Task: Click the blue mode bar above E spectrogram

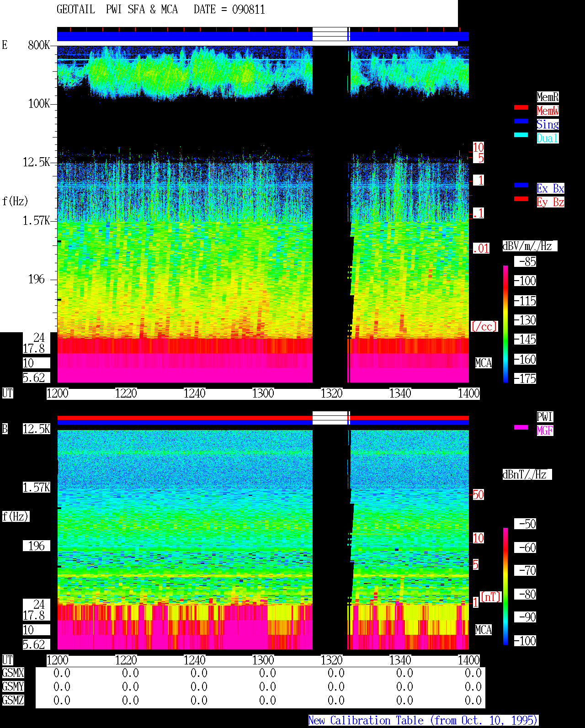Action: [263, 36]
